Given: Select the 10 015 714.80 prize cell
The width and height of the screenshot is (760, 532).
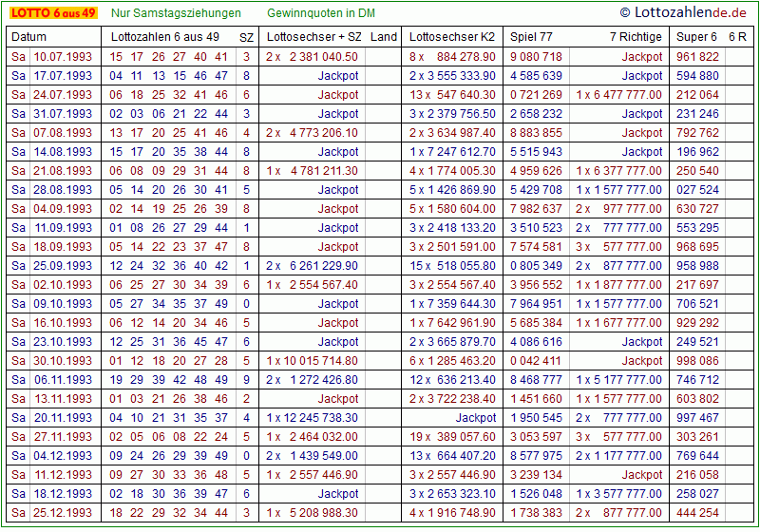Looking at the screenshot, I should point(320,361).
